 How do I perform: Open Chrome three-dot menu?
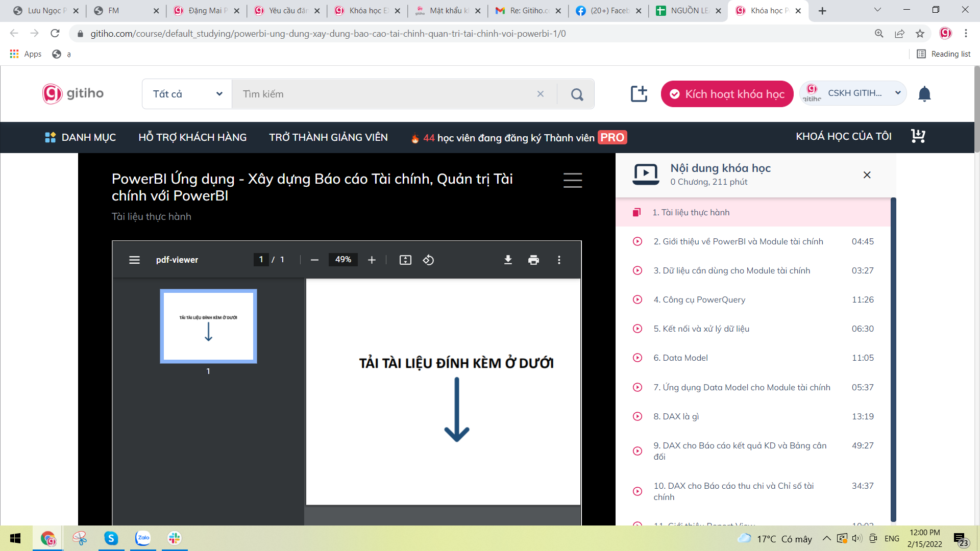point(966,34)
